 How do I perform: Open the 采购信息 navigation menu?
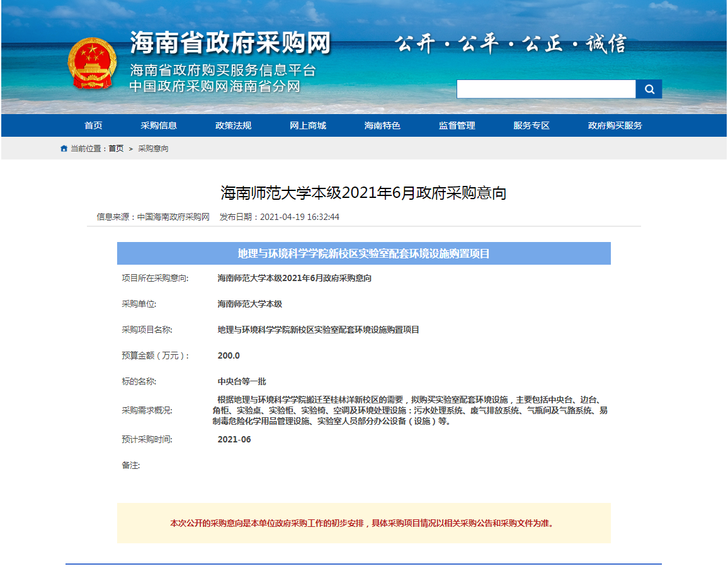point(159,125)
